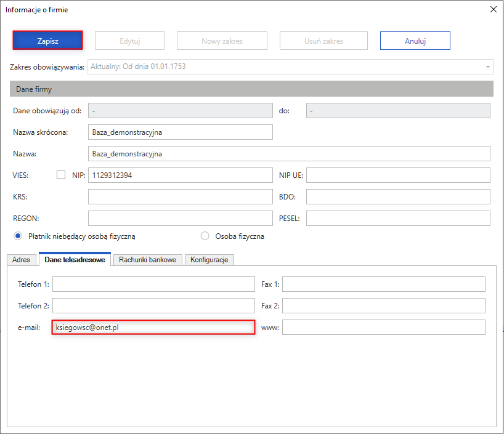
Task: Click the BDO input field
Action: click(398, 196)
